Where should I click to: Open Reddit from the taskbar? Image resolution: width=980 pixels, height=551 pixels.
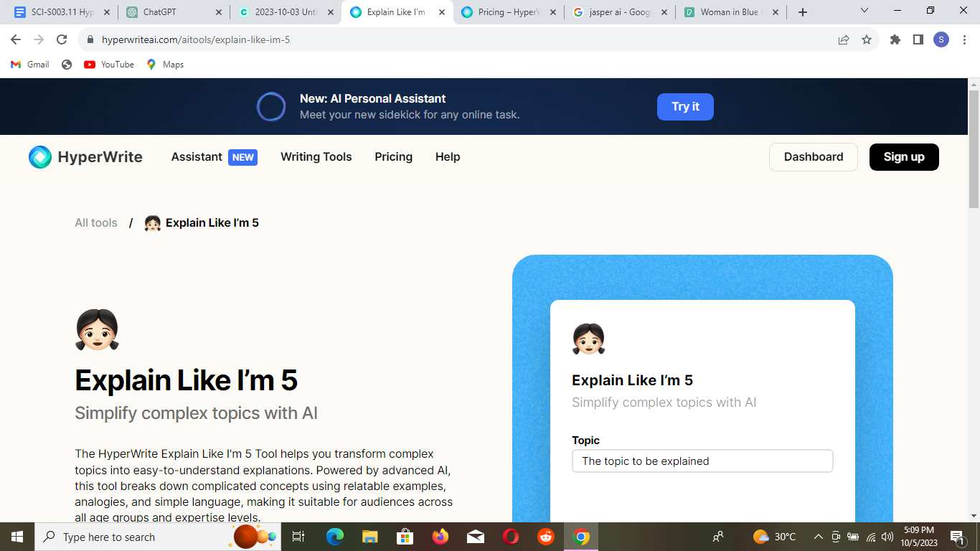pyautogui.click(x=545, y=536)
